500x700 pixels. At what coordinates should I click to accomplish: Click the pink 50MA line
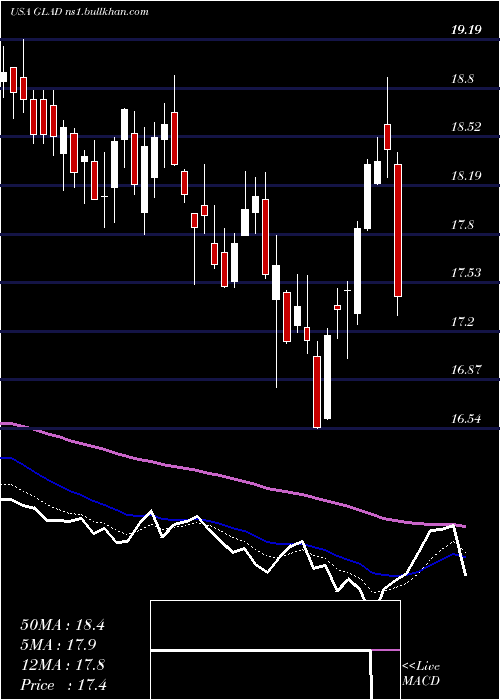232,479
